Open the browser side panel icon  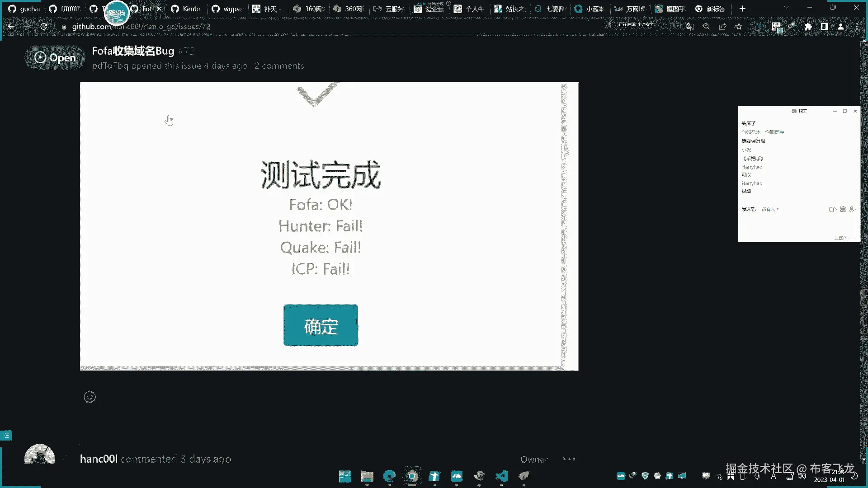[824, 27]
